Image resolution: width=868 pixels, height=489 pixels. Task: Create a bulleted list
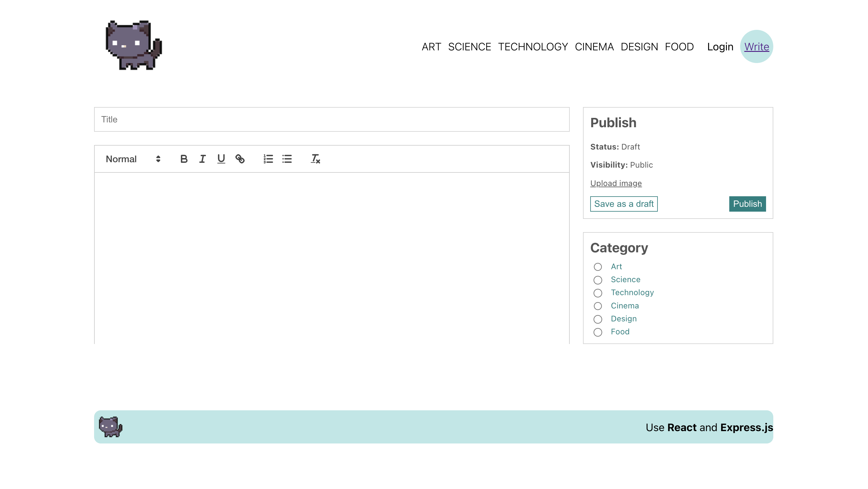pyautogui.click(x=287, y=159)
